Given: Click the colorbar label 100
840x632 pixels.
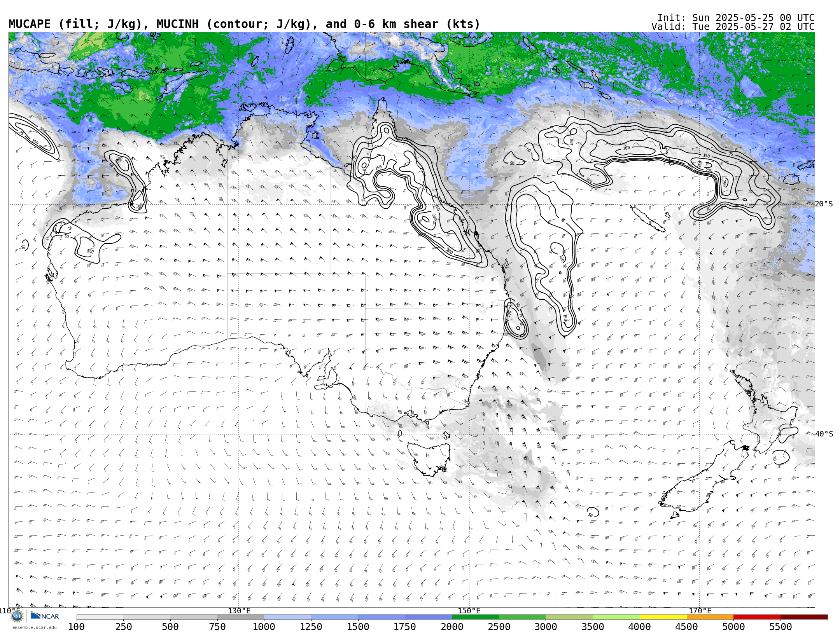Looking at the screenshot, I should (x=76, y=627).
